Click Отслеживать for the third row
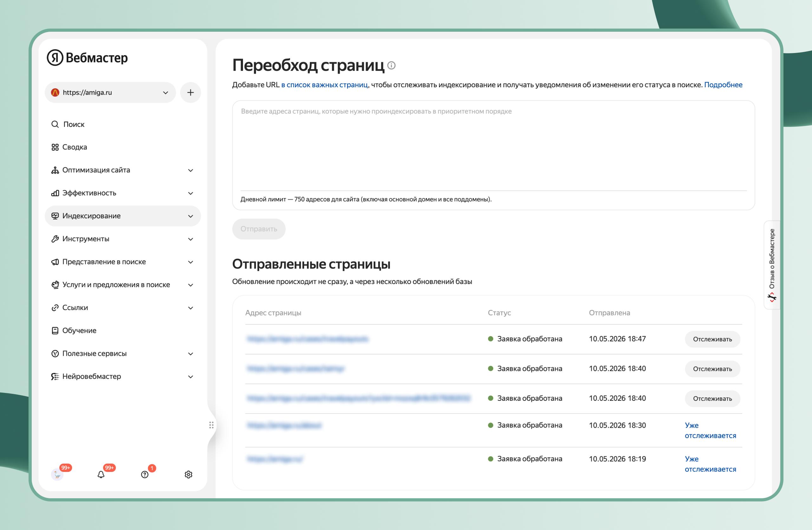The image size is (812, 530). (712, 399)
